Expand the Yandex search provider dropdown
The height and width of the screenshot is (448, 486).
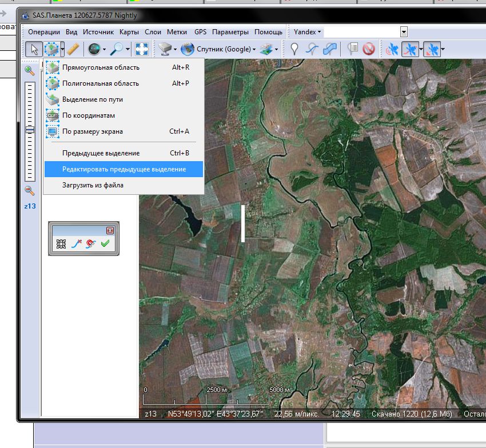point(308,32)
